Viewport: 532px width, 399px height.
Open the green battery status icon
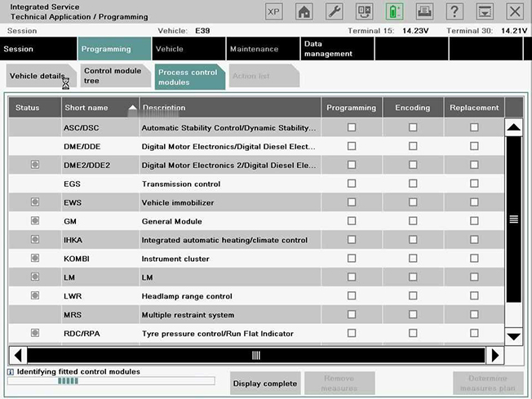point(394,12)
